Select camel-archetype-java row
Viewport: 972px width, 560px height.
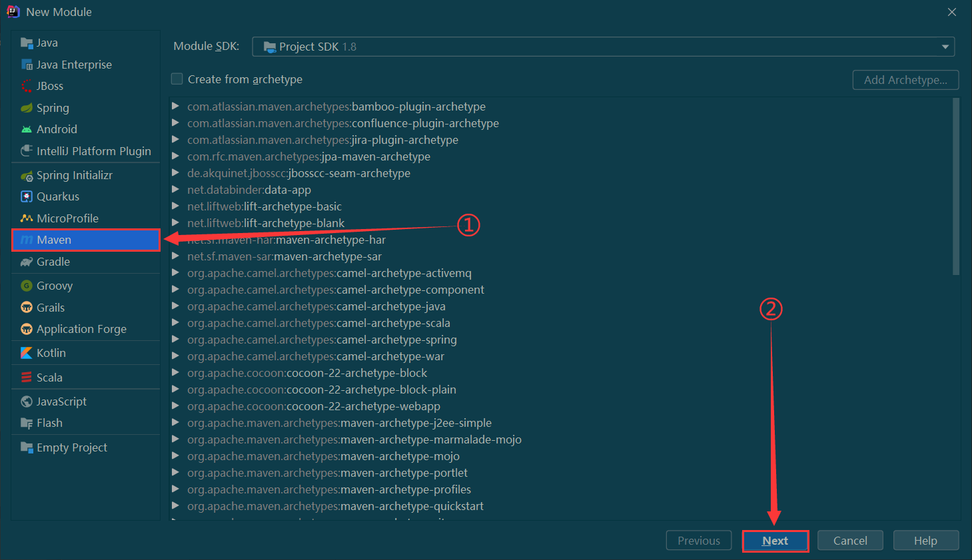(561, 306)
